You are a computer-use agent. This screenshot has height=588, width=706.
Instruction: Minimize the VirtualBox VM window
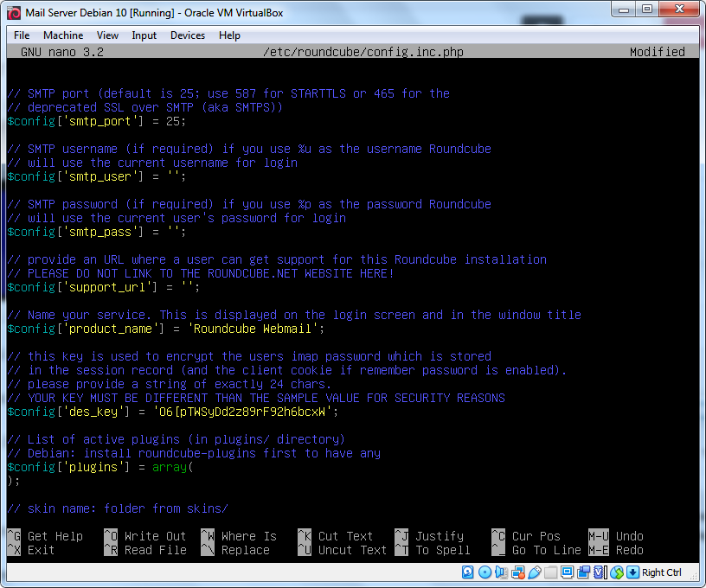[x=624, y=10]
